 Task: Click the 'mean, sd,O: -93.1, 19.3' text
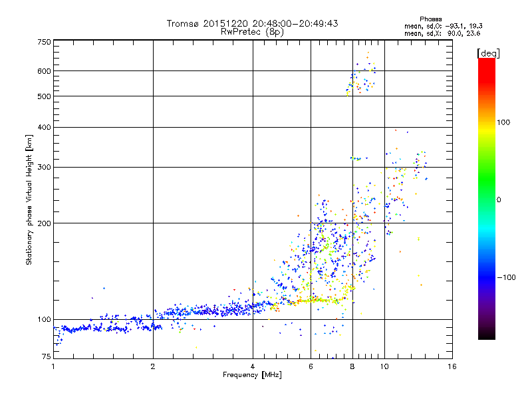444,26
